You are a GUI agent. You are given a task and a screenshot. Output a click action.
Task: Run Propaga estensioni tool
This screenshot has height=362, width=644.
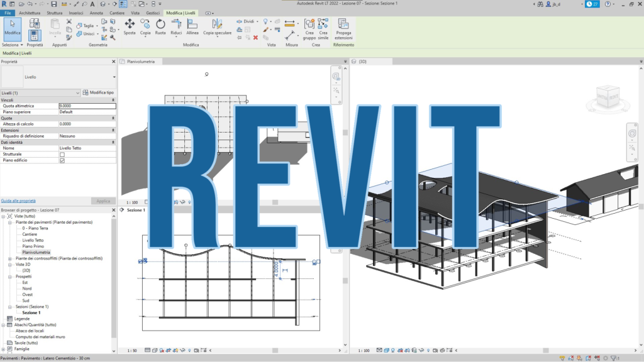(343, 29)
